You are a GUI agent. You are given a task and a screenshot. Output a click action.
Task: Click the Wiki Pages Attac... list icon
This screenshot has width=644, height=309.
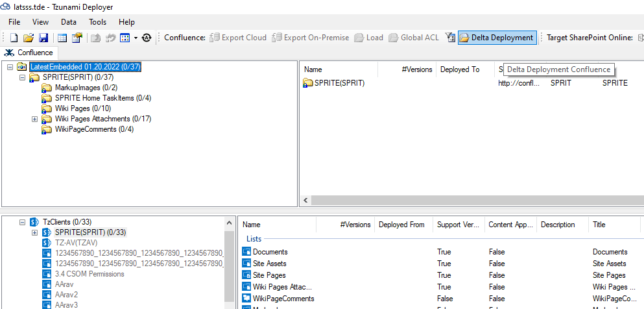(246, 287)
